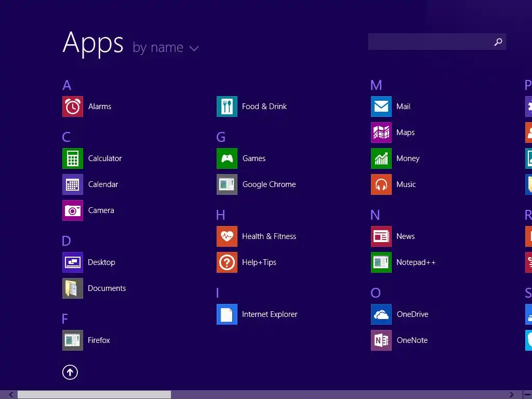Open the Documents folder icon
Screen dimensions: 532x399
coord(73,288)
